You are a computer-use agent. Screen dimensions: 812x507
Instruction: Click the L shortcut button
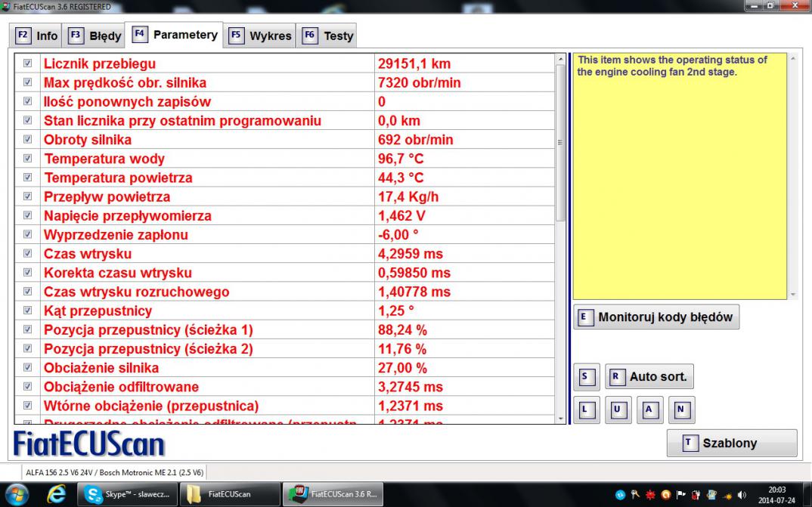coord(586,410)
